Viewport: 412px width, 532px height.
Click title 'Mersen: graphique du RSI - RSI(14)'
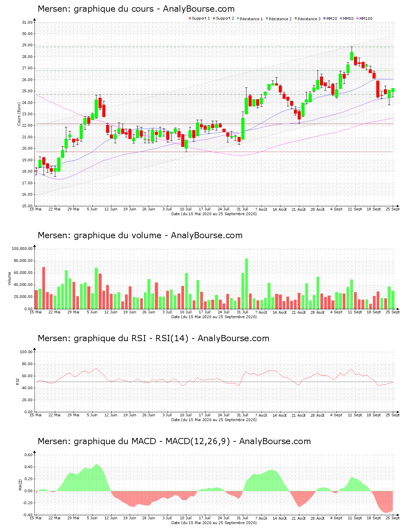[113, 338]
